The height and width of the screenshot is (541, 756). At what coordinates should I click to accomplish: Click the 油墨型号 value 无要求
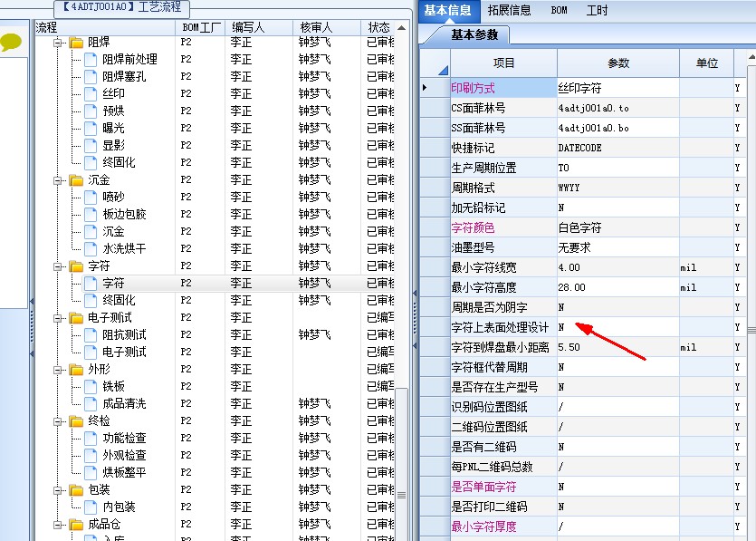574,248
